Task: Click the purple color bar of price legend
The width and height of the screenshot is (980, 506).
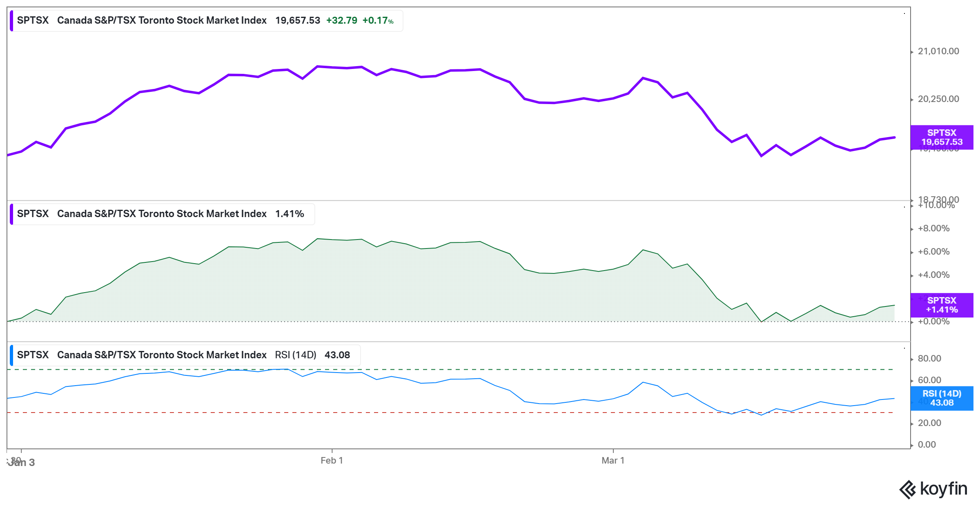Action: click(x=11, y=21)
